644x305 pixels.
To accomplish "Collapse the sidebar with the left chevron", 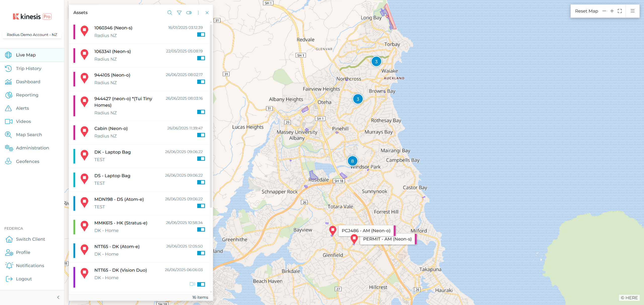I will pyautogui.click(x=58, y=297).
